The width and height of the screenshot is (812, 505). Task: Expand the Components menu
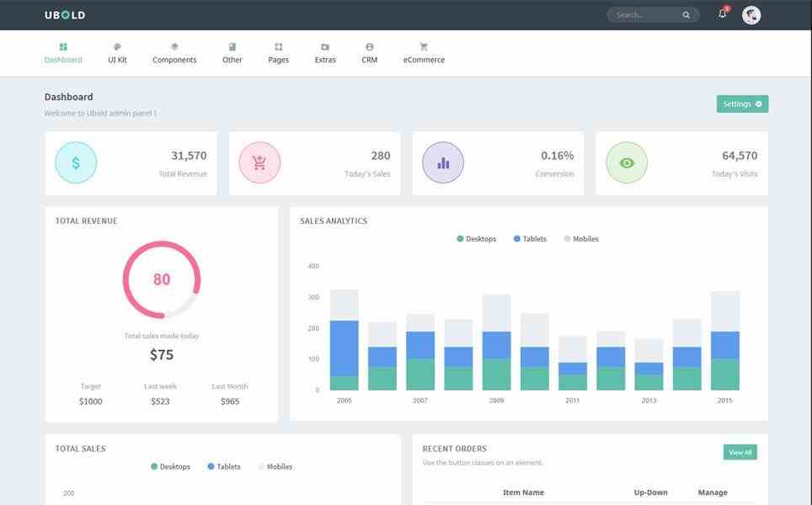click(174, 53)
